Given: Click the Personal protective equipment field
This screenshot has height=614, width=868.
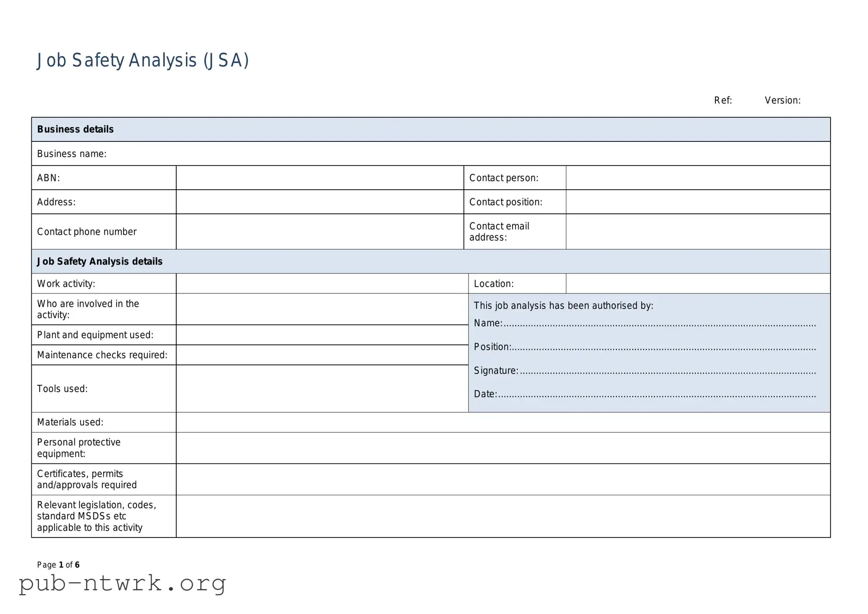Looking at the screenshot, I should pos(503,448).
